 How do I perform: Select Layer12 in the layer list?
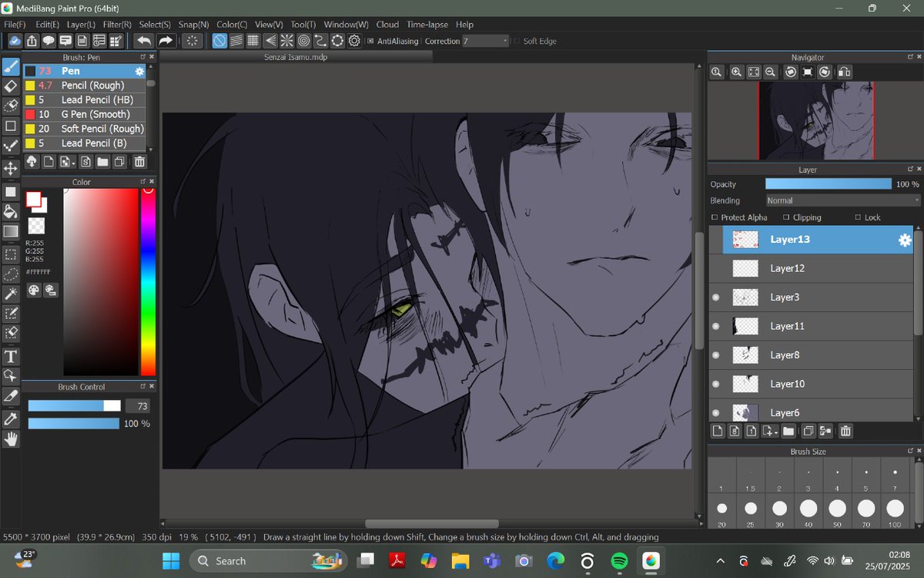pos(811,268)
